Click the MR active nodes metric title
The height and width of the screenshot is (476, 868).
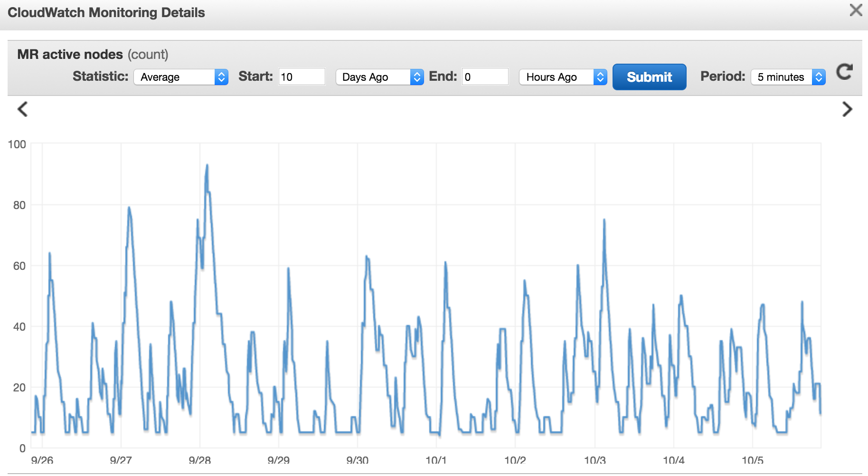pos(70,55)
